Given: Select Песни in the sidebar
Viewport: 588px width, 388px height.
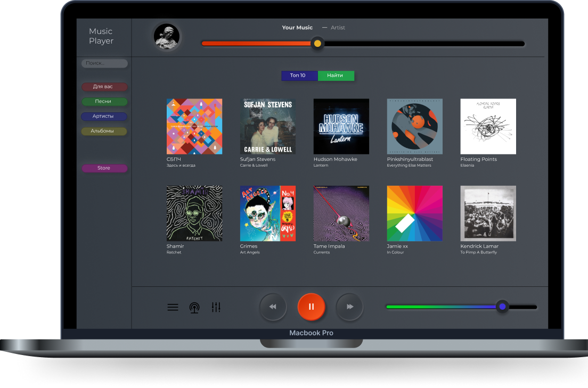Looking at the screenshot, I should coord(104,102).
